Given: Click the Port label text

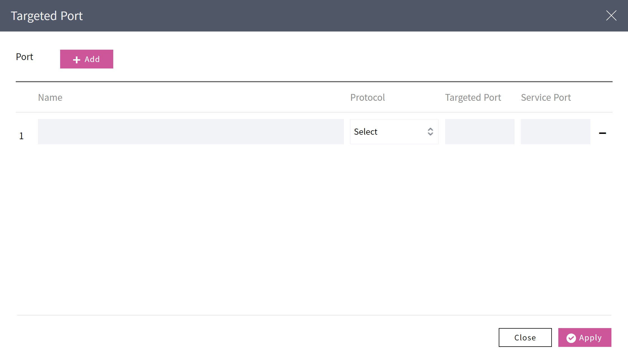Looking at the screenshot, I should [24, 57].
